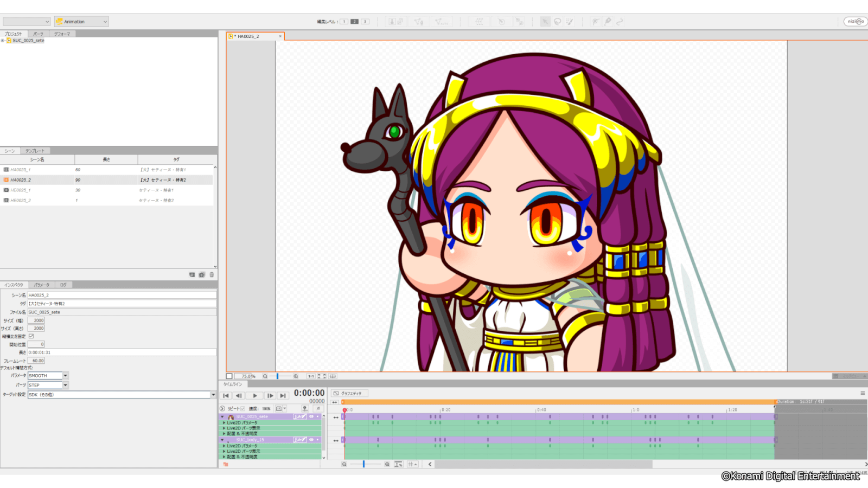Sort by シーン名 column header

[x=37, y=159]
